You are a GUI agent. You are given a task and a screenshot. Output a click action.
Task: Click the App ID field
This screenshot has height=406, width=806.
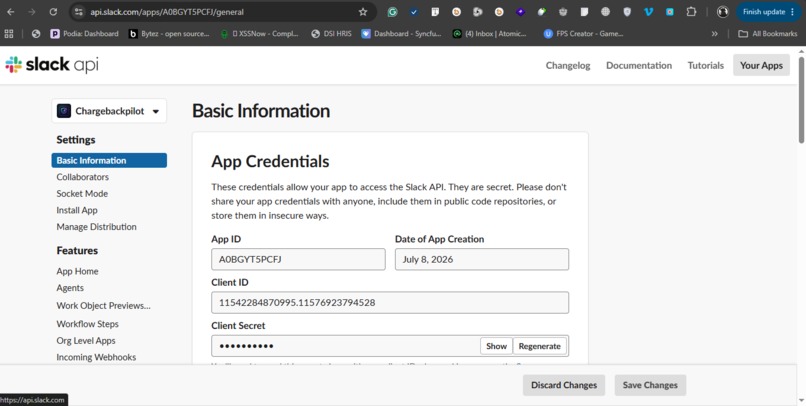click(298, 259)
